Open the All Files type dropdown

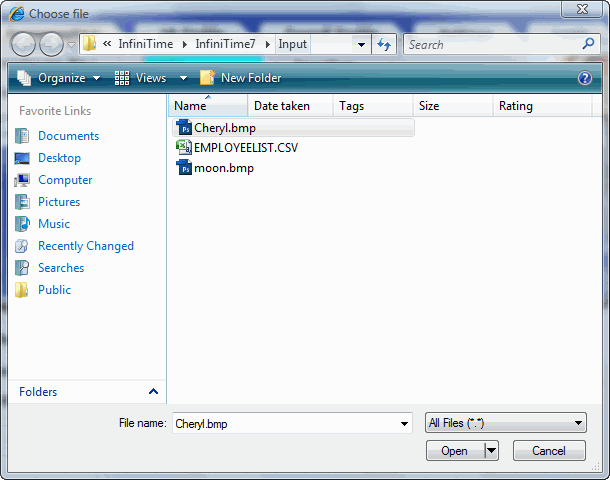click(x=505, y=423)
